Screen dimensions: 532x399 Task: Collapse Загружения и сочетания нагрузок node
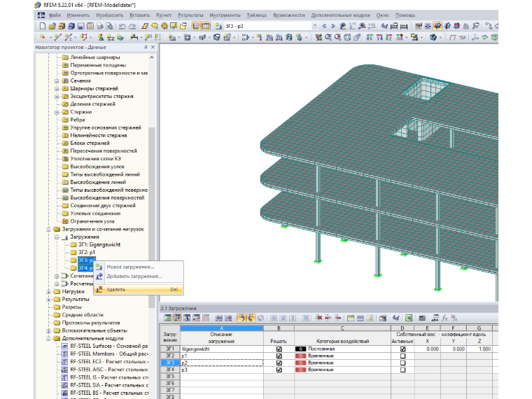(48, 230)
